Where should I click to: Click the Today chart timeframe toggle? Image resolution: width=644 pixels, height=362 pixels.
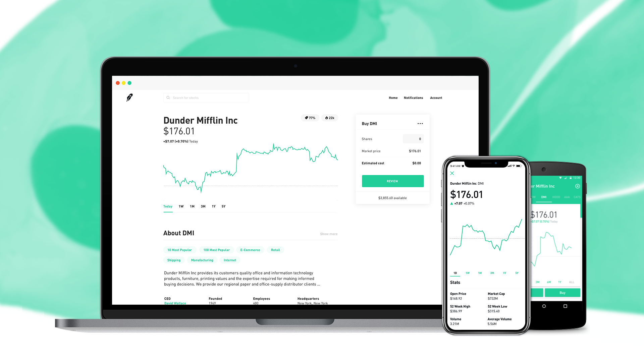pos(167,206)
